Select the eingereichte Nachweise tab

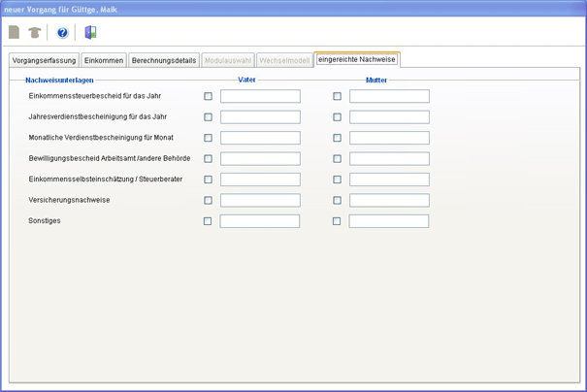pos(356,59)
